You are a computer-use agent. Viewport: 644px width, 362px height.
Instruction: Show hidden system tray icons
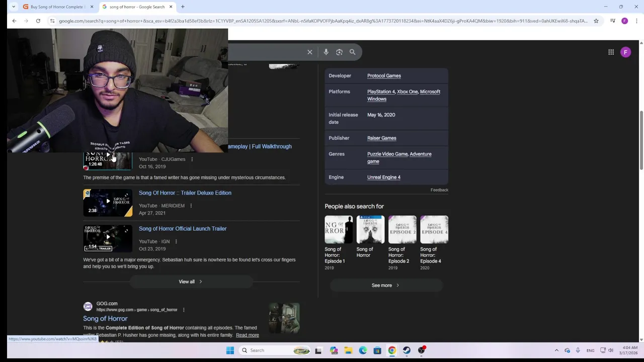556,350
